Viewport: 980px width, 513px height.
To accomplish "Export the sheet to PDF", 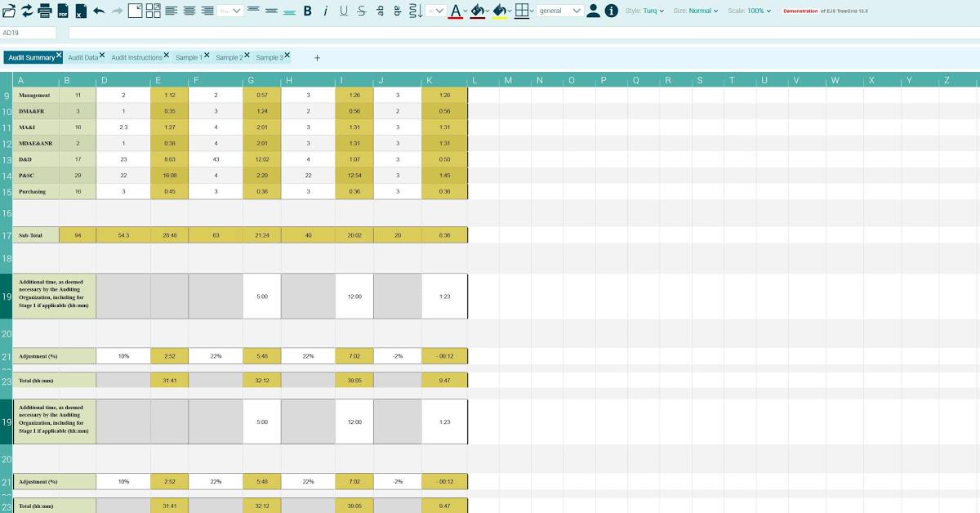I will click(63, 11).
